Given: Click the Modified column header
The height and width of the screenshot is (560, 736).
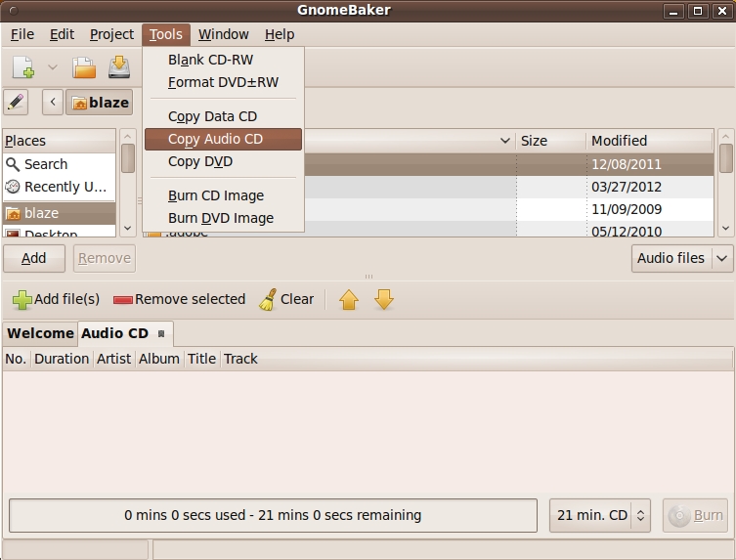Looking at the screenshot, I should [x=650, y=141].
